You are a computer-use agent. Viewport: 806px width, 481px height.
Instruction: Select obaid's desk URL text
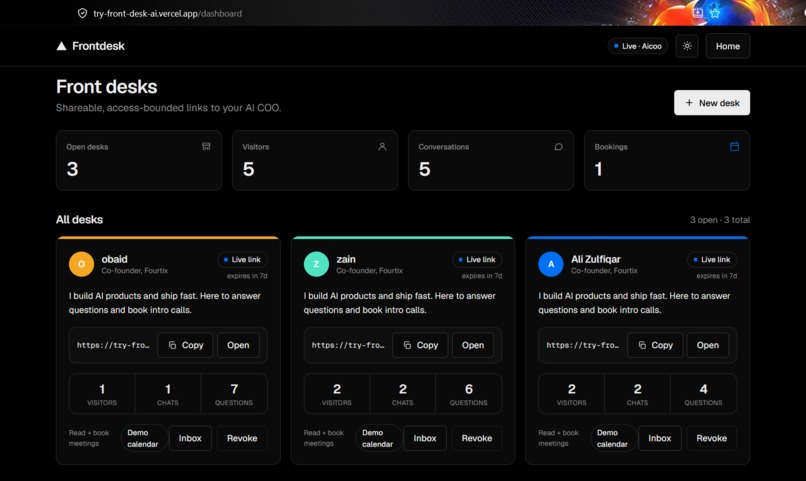113,345
